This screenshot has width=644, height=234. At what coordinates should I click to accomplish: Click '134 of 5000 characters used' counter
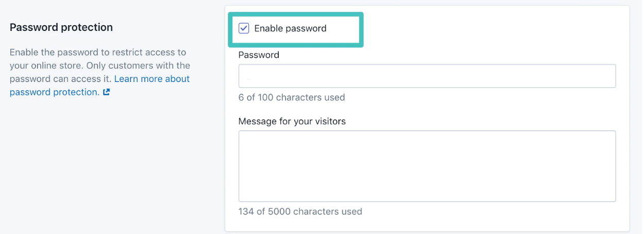tap(300, 211)
